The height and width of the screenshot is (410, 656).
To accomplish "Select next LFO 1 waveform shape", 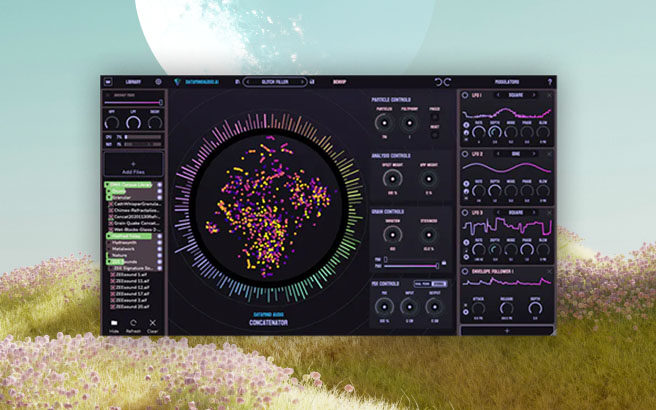I will (x=534, y=95).
